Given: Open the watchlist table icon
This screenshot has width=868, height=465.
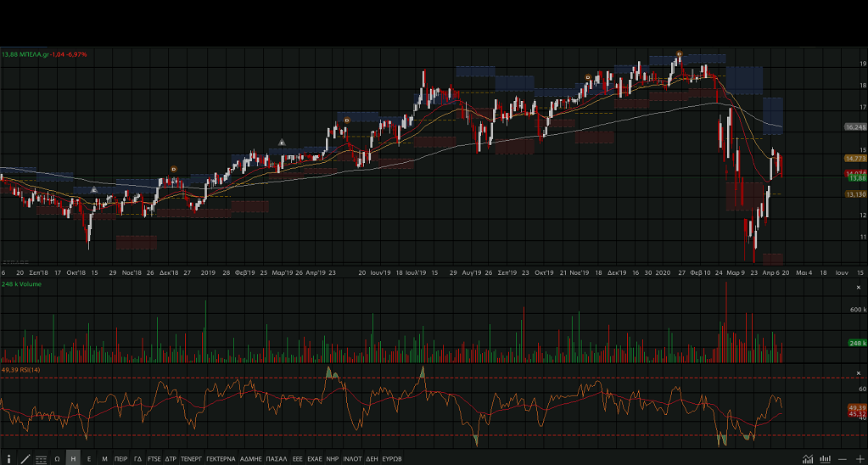Looking at the screenshot, I should tap(41, 458).
